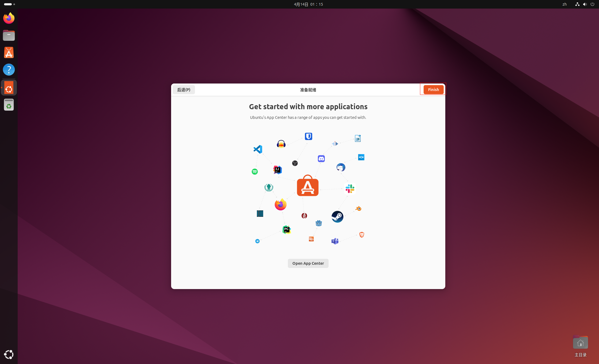This screenshot has width=599, height=364.
Task: Launch App Center from the dock
Action: 9,52
